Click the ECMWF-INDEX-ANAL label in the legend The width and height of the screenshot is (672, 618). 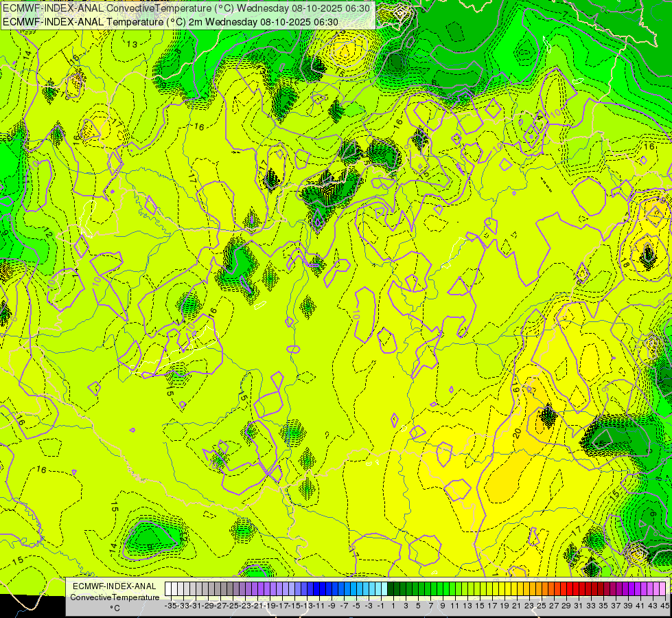pyautogui.click(x=115, y=586)
